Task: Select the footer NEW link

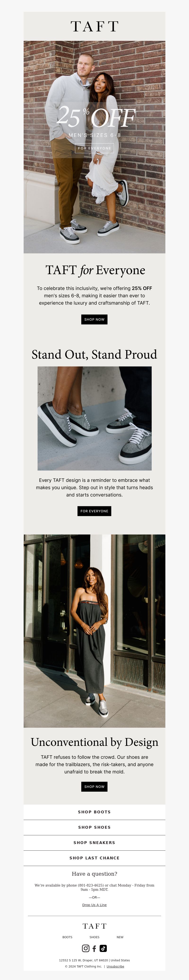Action: pyautogui.click(x=120, y=937)
